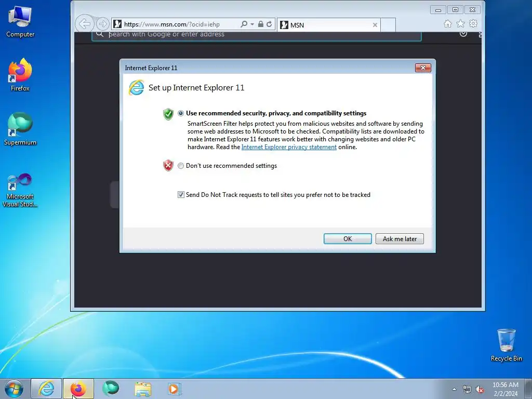Click the muted volume tray icon
Screen dimensions: 532x399
click(480, 389)
